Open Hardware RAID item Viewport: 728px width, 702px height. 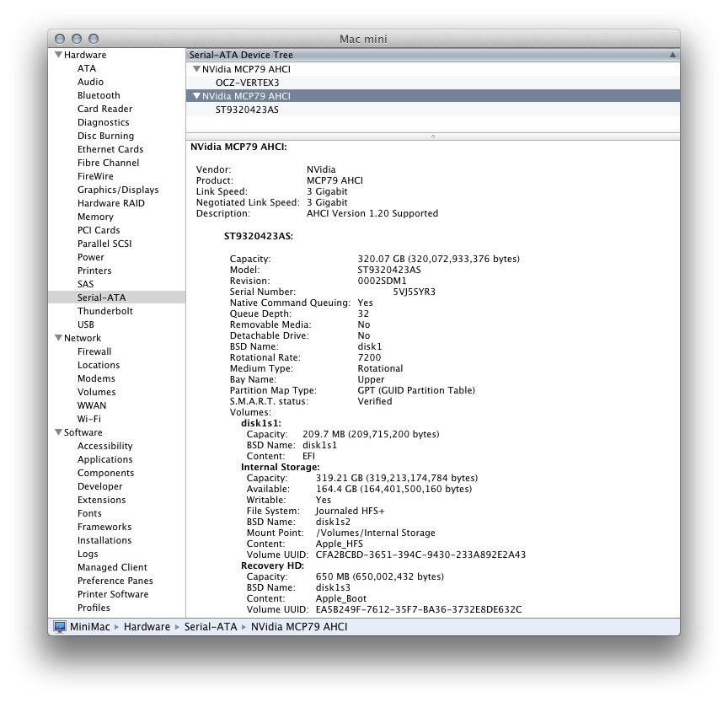(111, 203)
